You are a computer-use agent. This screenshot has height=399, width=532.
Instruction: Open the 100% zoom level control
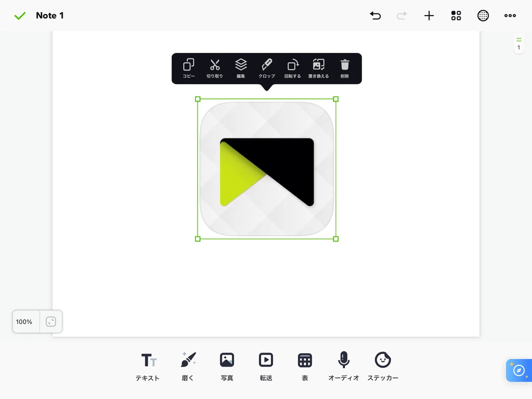24,322
